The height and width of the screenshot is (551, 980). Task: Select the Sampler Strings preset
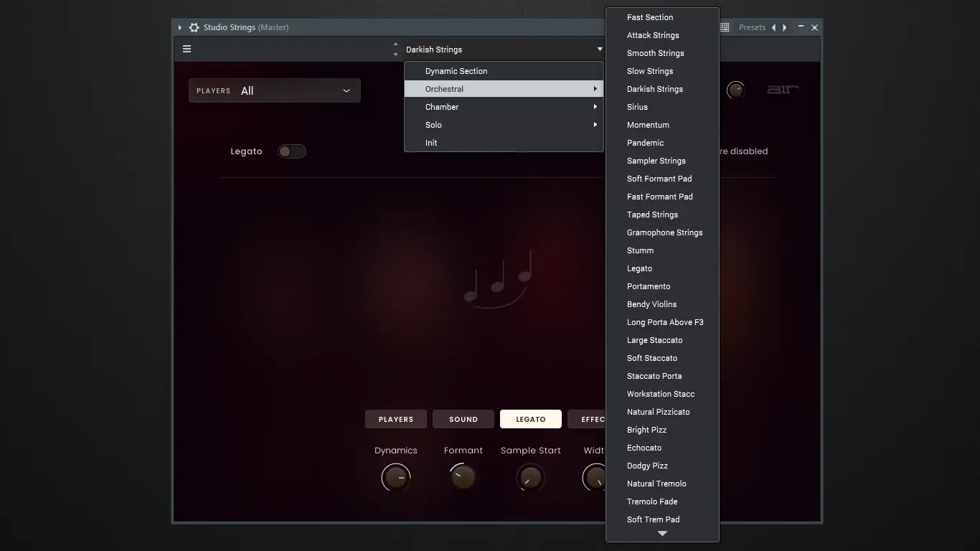click(662, 161)
